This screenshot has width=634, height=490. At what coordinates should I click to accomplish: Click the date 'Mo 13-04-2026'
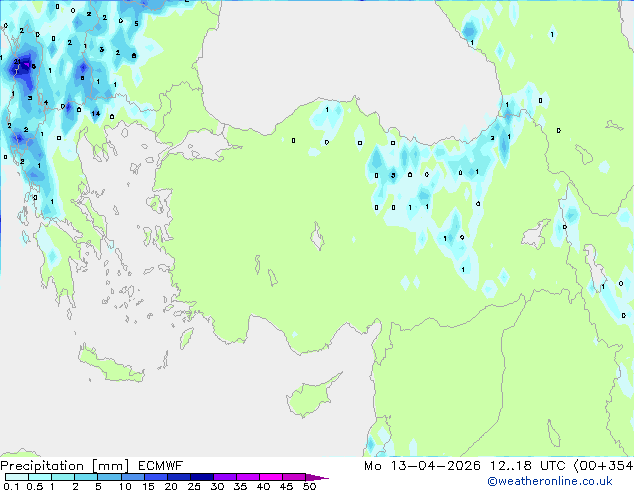(x=422, y=466)
